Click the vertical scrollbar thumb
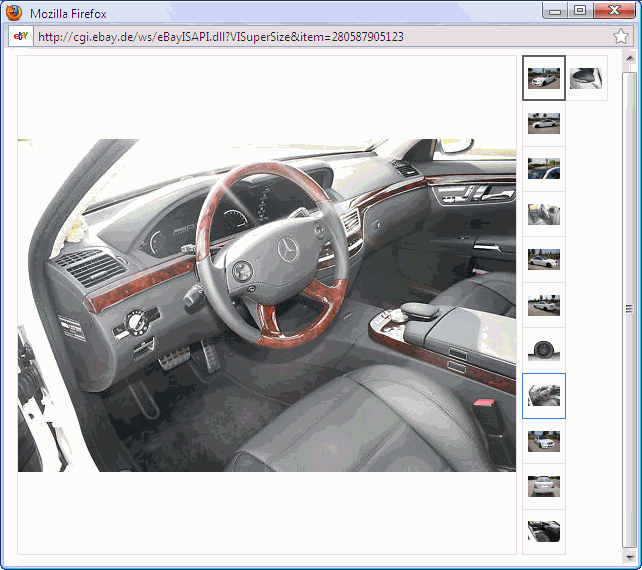The height and width of the screenshot is (570, 642). tap(629, 309)
